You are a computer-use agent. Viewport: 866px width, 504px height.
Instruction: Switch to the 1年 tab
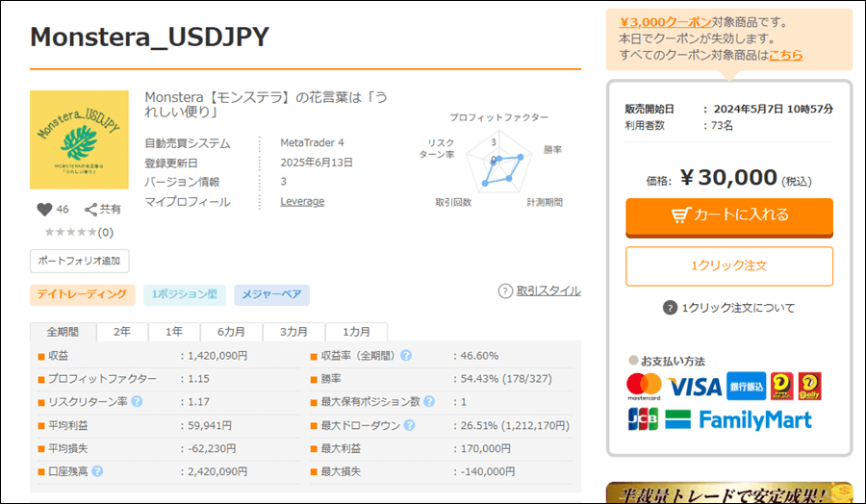[174, 331]
